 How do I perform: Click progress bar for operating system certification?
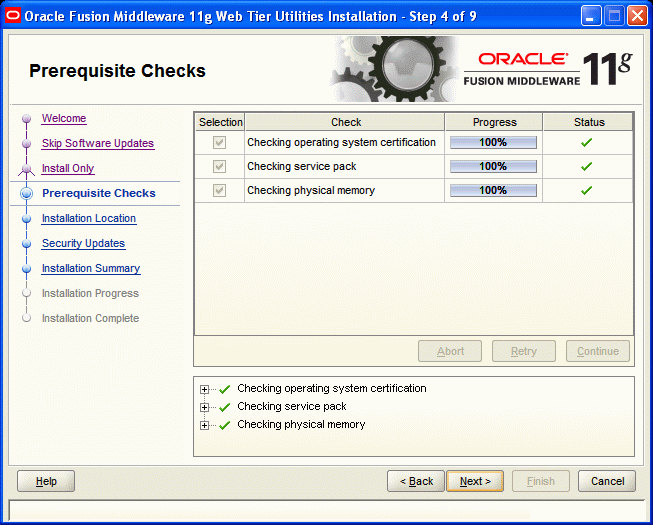(x=493, y=142)
